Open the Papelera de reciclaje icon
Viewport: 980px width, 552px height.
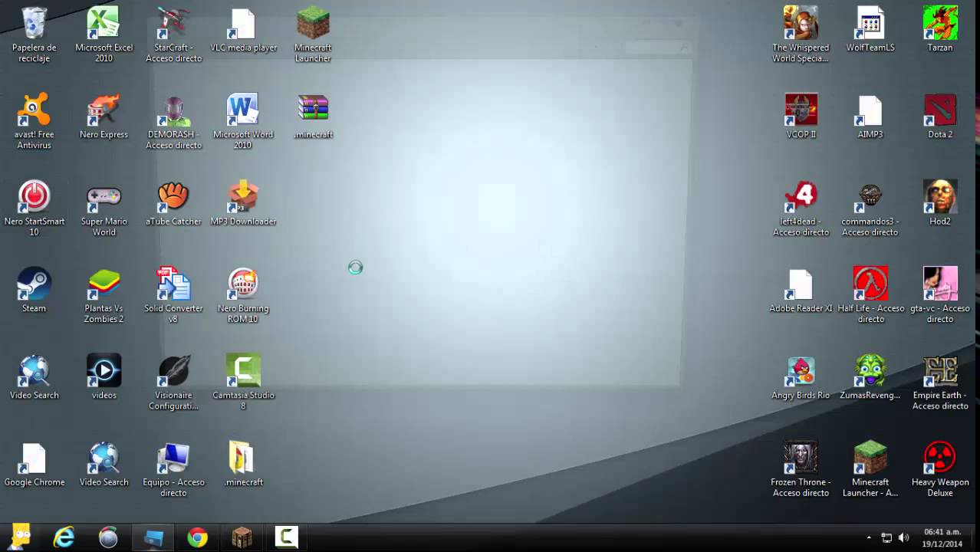click(34, 23)
